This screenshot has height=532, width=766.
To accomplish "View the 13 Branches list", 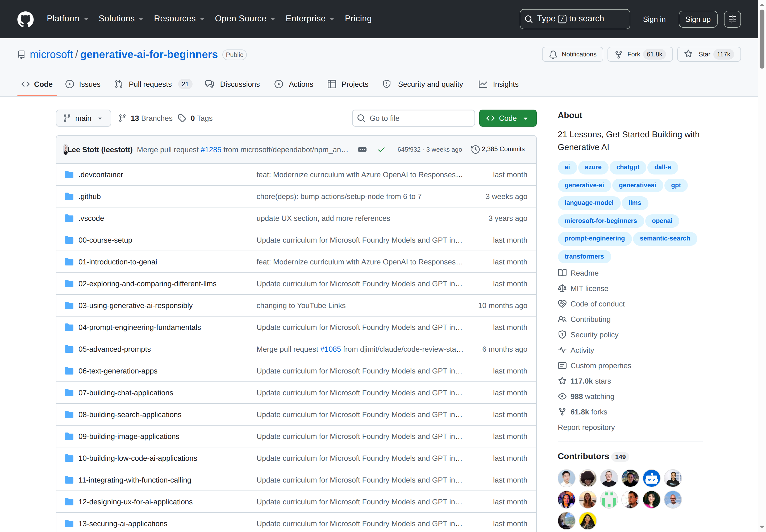I will [145, 118].
